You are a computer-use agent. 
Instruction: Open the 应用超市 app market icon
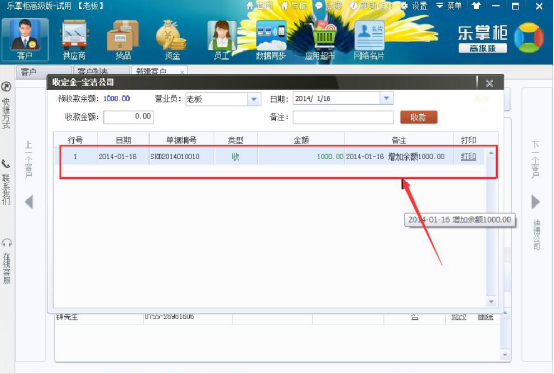[320, 40]
